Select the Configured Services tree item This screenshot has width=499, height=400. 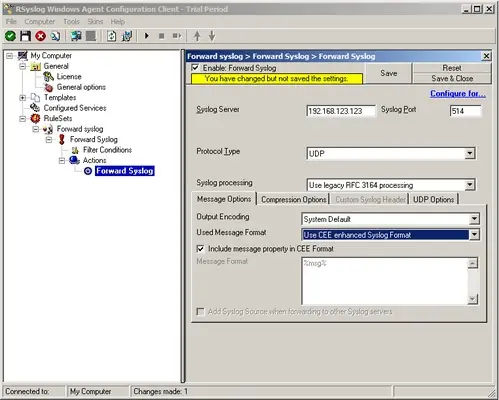pos(75,108)
